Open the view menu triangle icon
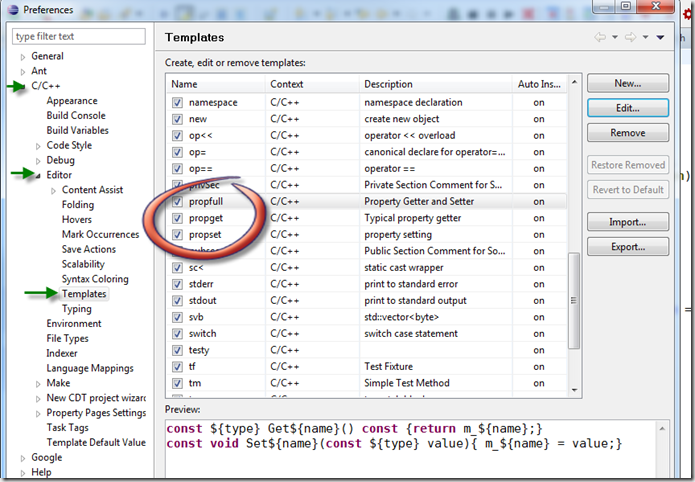The image size is (695, 482). pos(660,38)
